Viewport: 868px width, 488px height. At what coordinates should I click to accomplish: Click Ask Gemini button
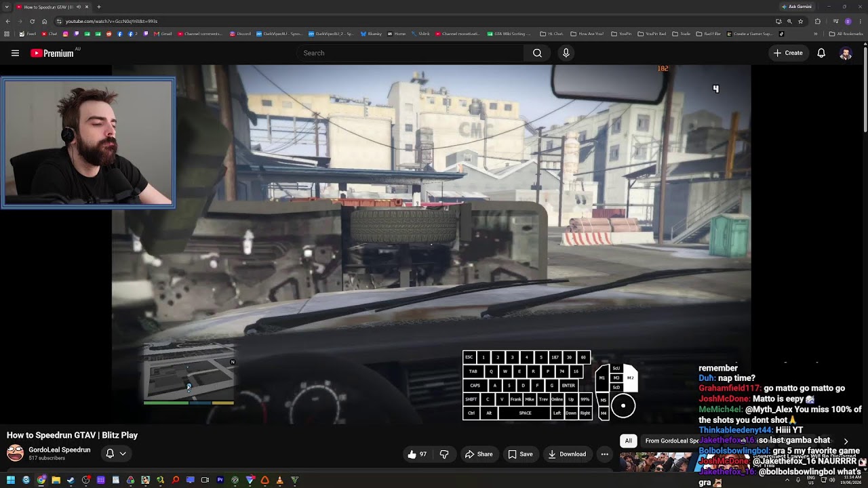point(797,7)
